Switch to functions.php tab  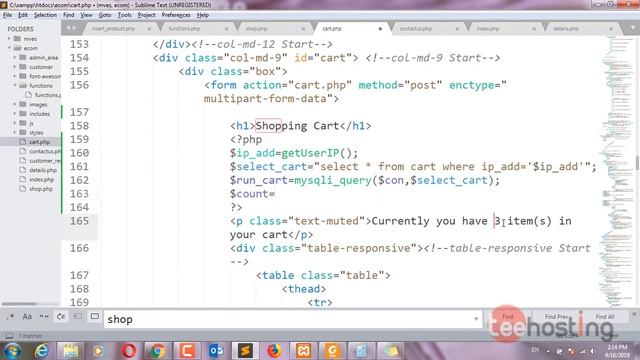(184, 29)
